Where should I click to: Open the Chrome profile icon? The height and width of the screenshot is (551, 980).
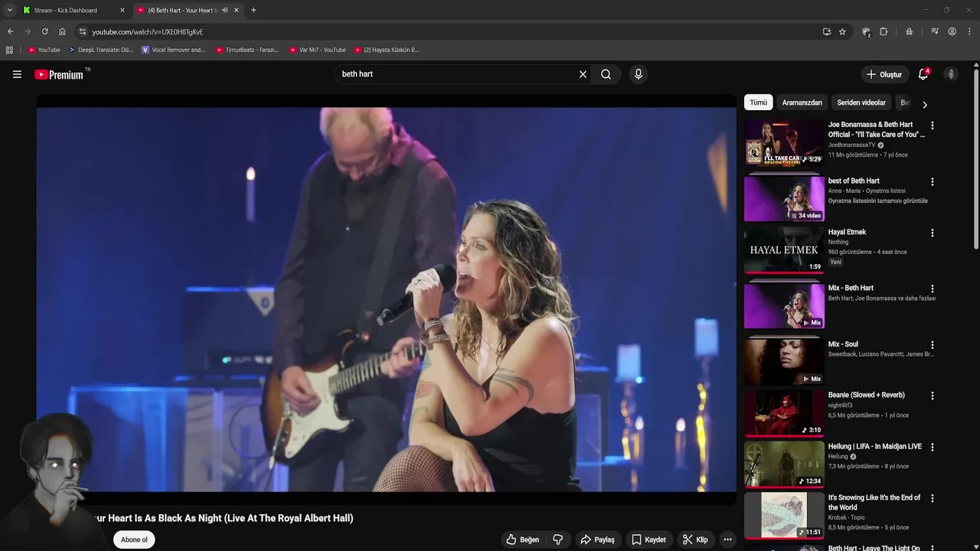click(x=952, y=31)
